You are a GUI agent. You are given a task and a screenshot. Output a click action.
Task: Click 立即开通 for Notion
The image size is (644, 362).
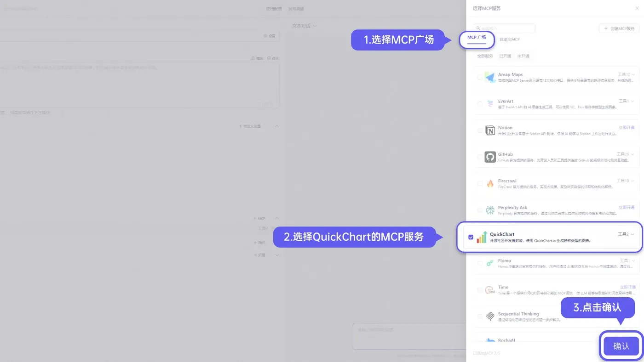627,128
